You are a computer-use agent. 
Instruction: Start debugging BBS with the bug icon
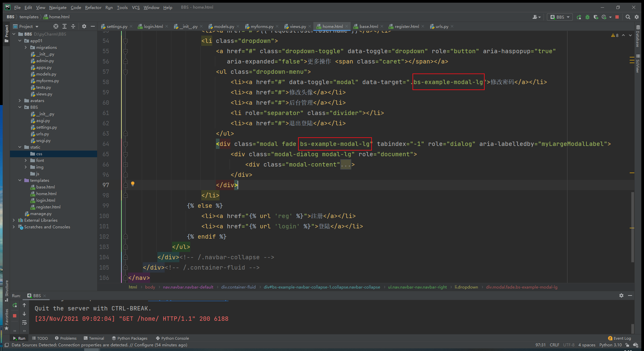587,17
